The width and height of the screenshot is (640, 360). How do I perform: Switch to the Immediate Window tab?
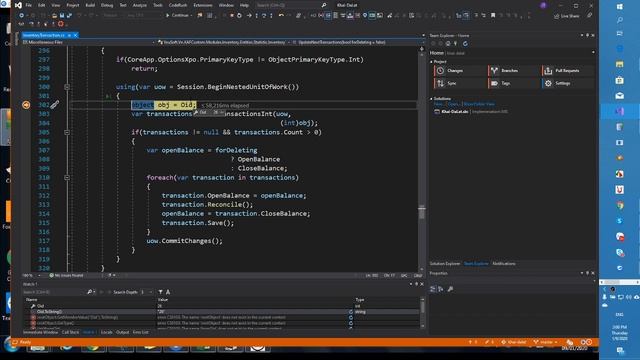click(40, 332)
